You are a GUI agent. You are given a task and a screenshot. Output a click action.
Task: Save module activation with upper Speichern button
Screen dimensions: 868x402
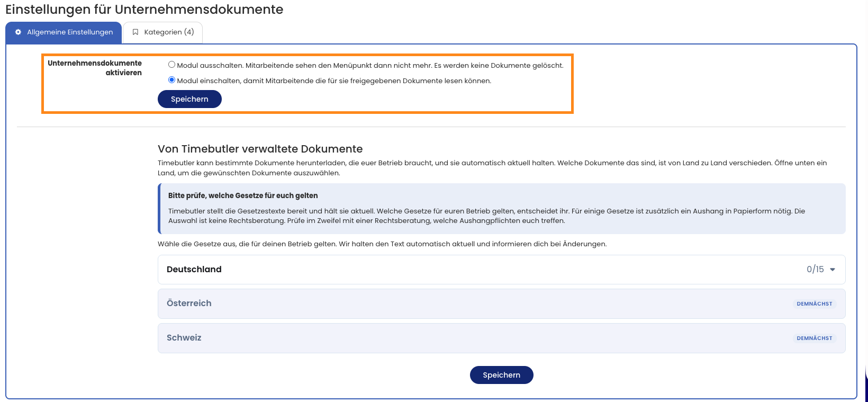(x=189, y=99)
